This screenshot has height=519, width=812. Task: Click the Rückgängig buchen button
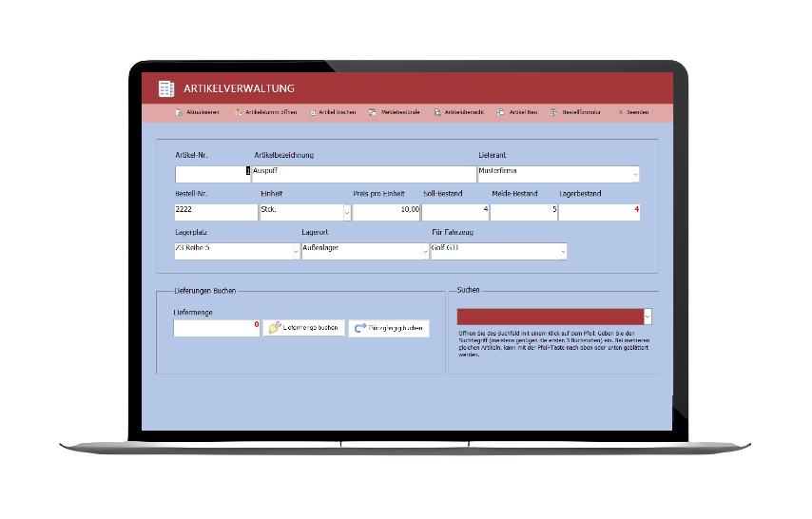pos(388,328)
